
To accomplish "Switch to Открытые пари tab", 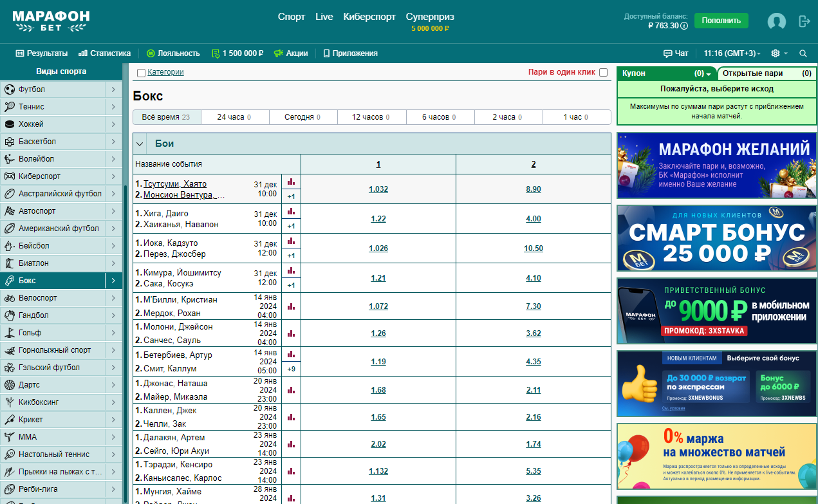I will [767, 73].
